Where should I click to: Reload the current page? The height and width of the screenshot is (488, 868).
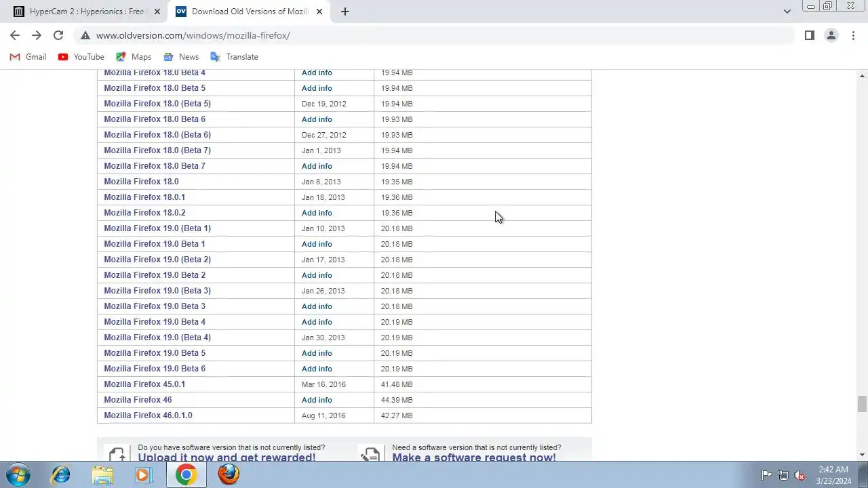pyautogui.click(x=58, y=35)
